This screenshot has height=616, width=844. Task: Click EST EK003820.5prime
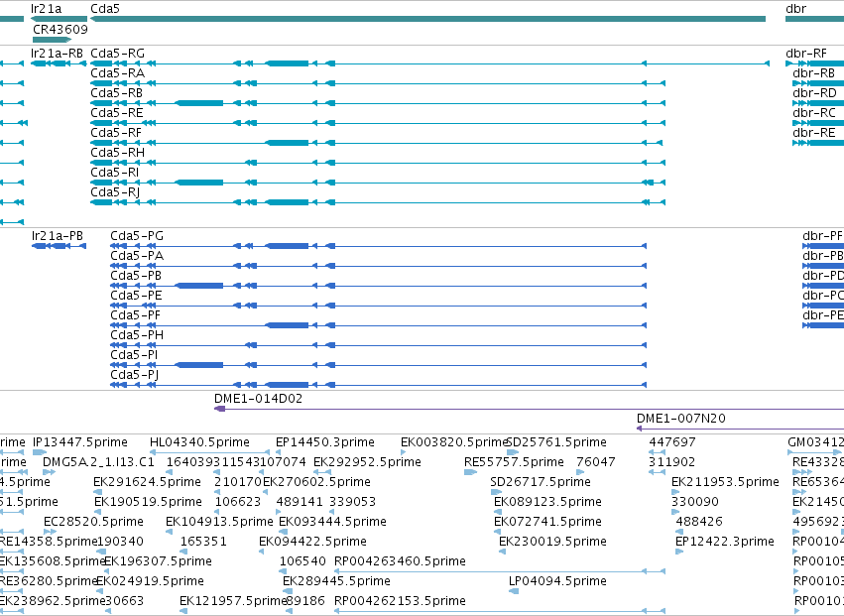tap(454, 442)
